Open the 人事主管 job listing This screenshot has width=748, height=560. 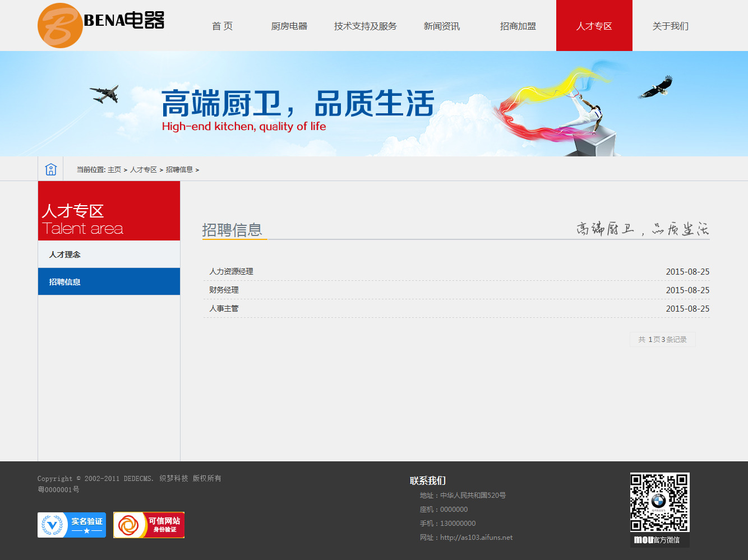224,308
